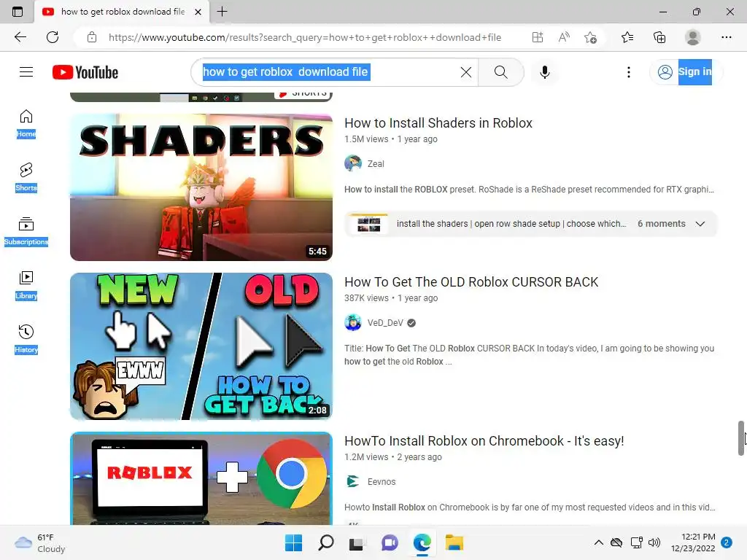Open the SHADERS video thumbnail
The width and height of the screenshot is (747, 560).
pyautogui.click(x=201, y=187)
